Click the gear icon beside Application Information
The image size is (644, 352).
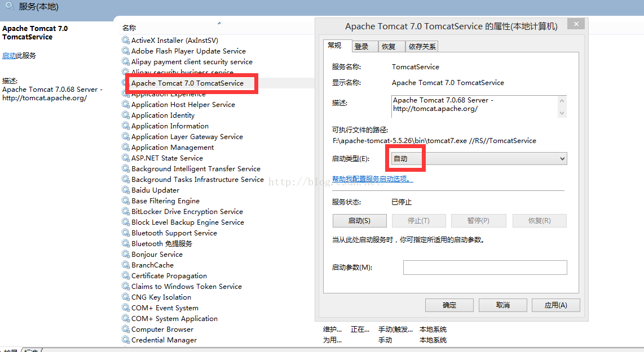click(x=126, y=126)
